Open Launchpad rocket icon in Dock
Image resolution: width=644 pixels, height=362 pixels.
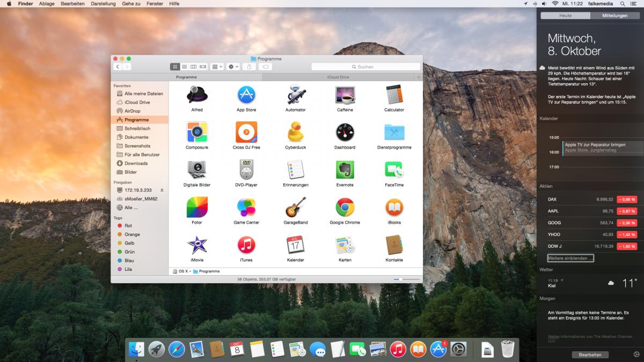[x=157, y=349]
